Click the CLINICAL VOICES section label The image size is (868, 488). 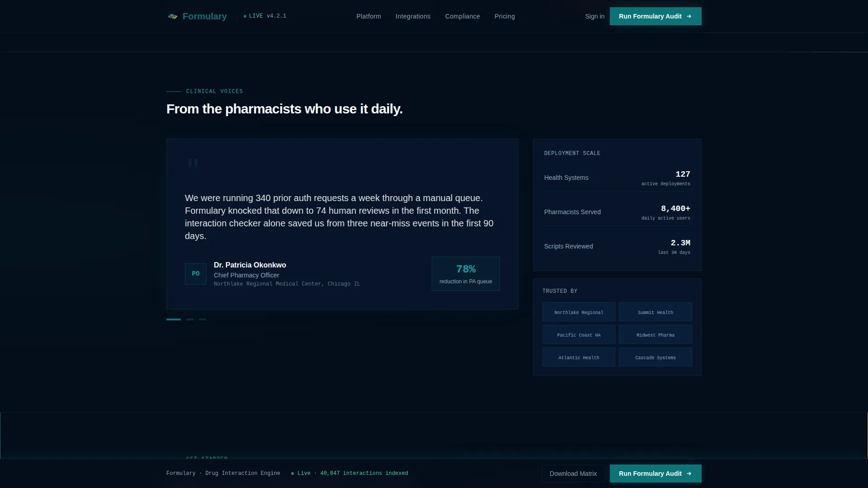[214, 91]
